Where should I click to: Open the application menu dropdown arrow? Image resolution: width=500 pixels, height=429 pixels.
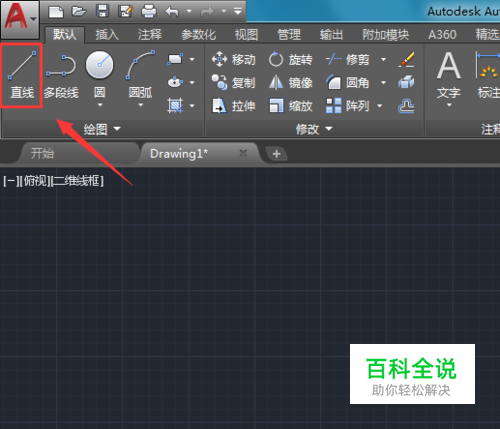click(33, 19)
